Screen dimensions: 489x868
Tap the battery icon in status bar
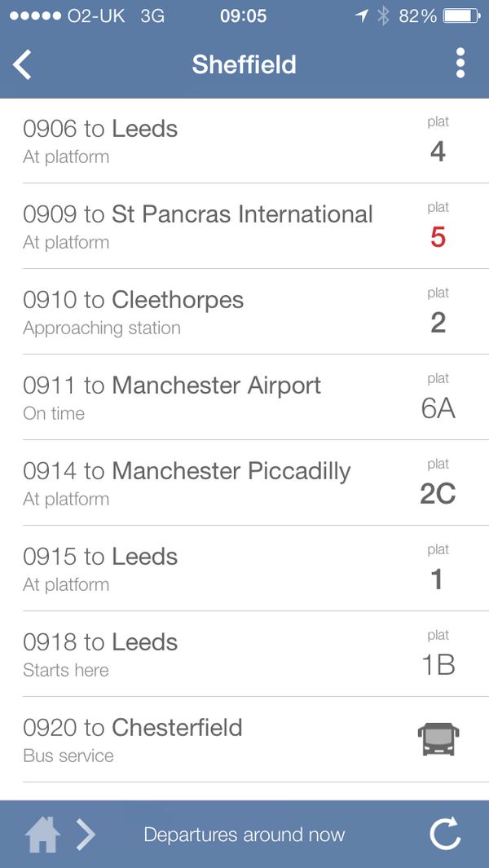[x=461, y=15]
